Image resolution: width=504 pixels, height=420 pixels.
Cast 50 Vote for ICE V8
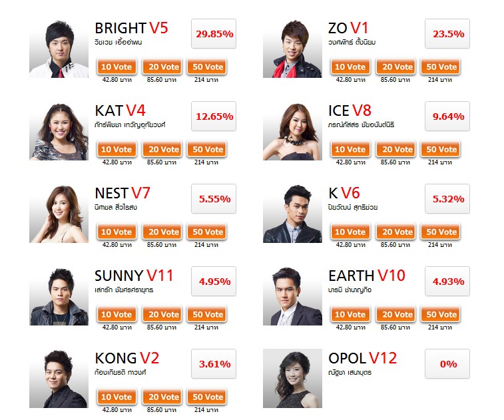point(441,149)
